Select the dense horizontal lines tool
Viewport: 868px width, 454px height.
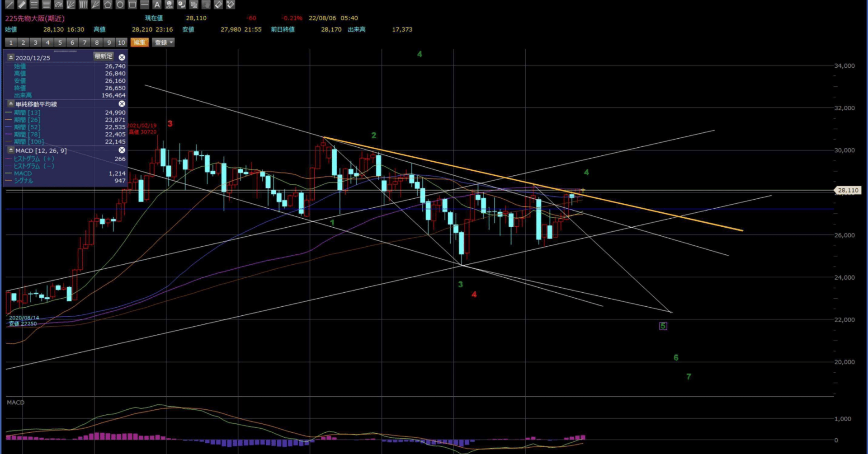(46, 5)
